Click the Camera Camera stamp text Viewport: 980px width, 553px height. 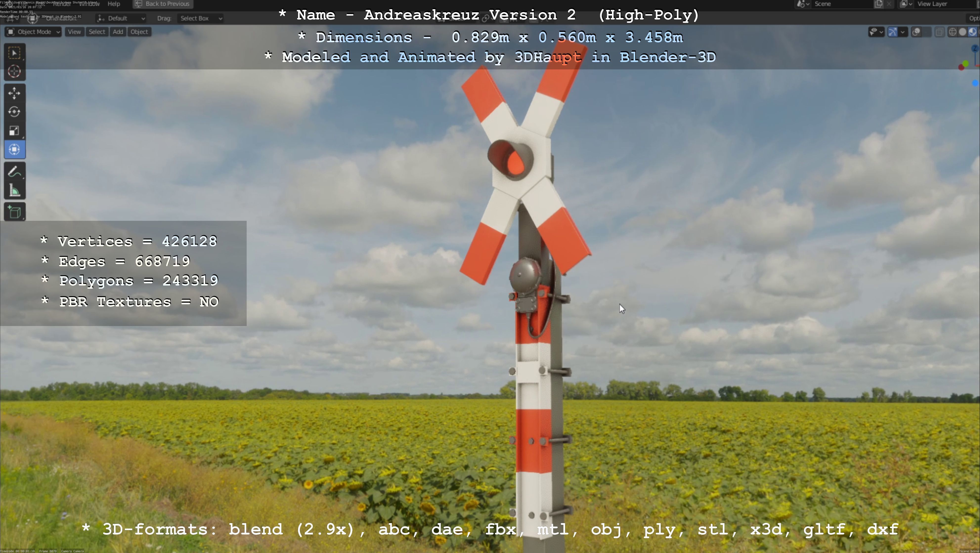[x=72, y=551]
